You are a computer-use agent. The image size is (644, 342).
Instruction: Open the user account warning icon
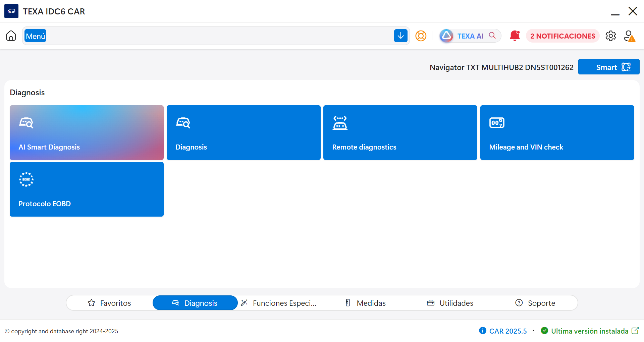coord(629,36)
